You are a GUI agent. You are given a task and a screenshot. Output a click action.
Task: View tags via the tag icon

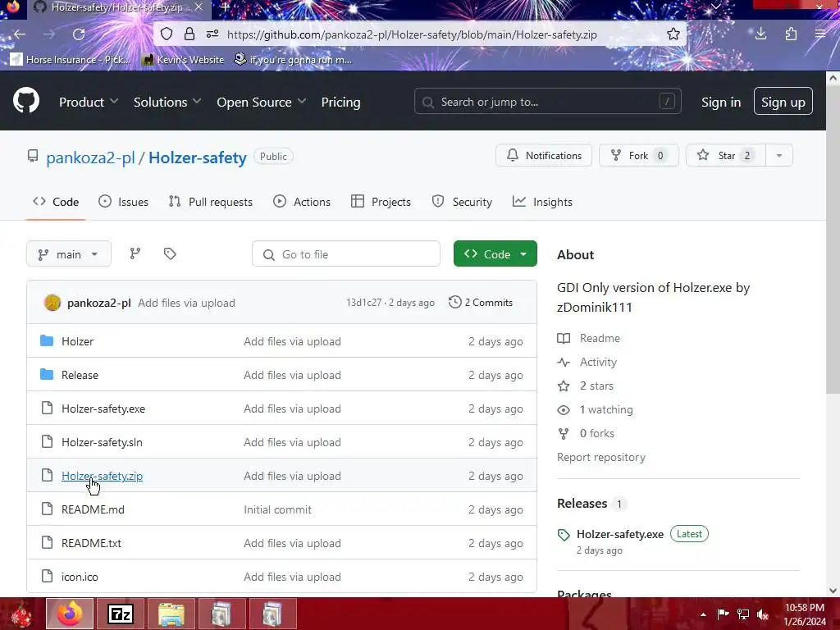tap(170, 253)
